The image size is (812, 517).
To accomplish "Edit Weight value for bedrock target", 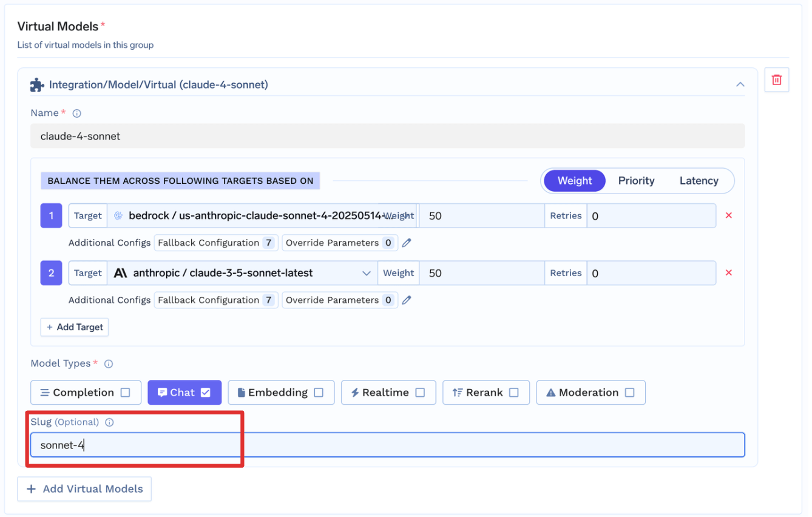I will click(x=481, y=215).
